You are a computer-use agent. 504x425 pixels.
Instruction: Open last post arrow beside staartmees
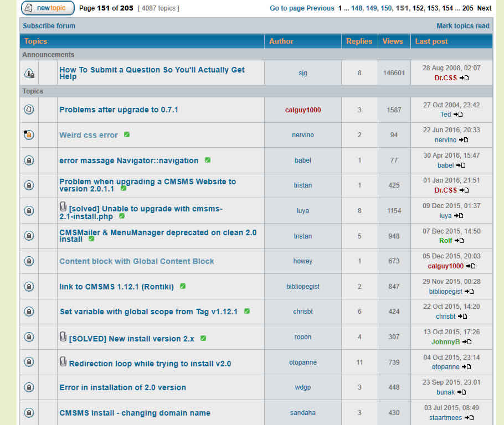(469, 418)
